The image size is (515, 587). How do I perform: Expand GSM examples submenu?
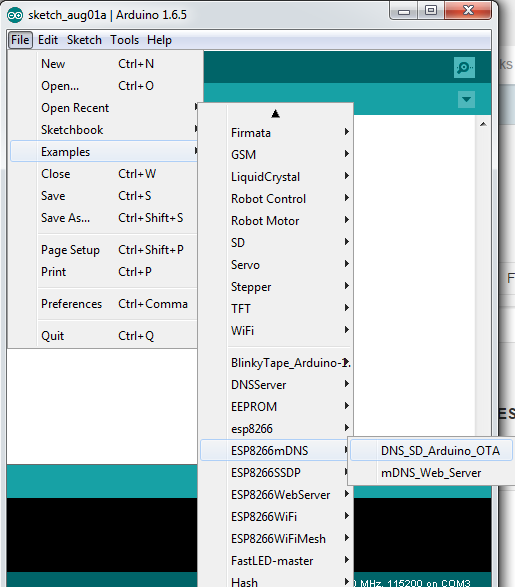(276, 155)
